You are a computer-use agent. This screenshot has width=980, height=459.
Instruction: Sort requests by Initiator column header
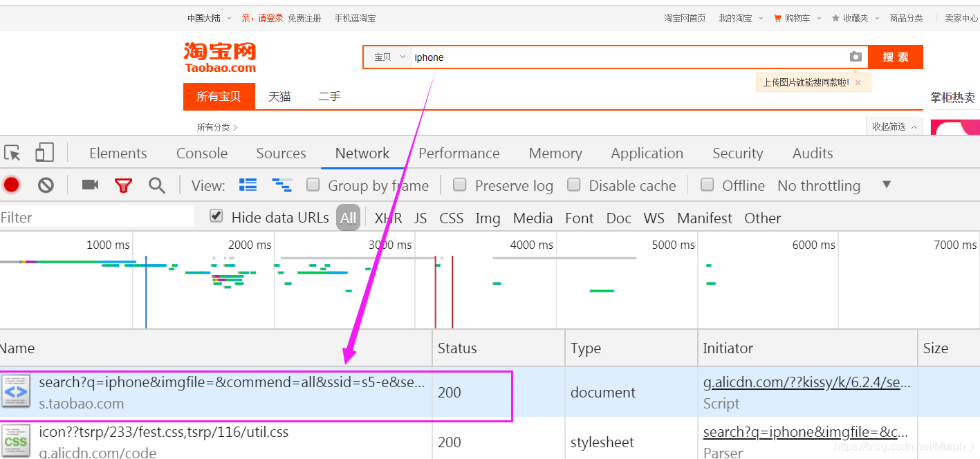807,348
